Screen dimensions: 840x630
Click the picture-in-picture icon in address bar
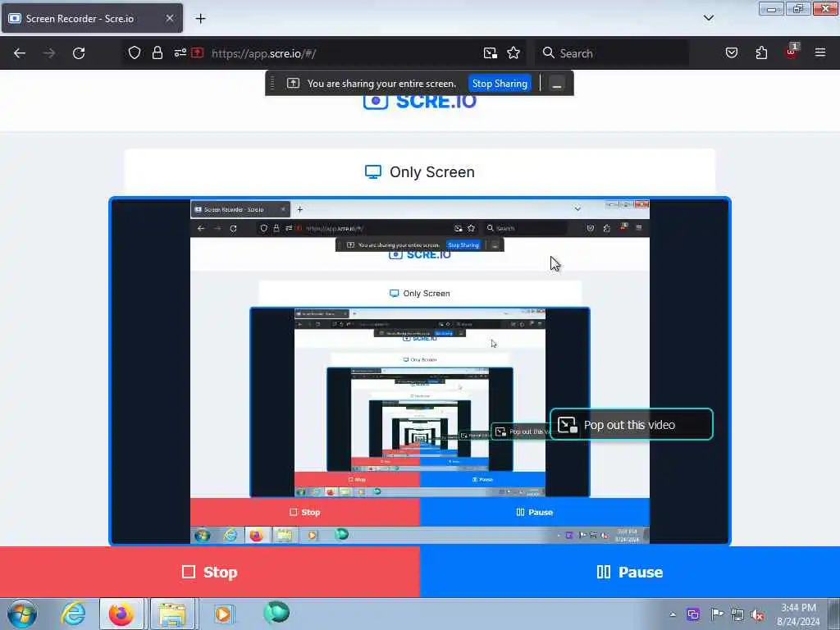point(491,52)
